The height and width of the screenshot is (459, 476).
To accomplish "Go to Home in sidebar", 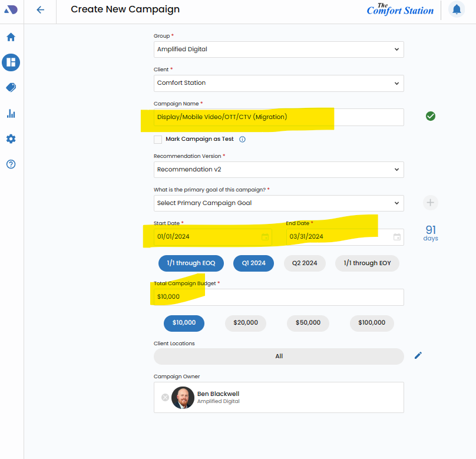I will (x=11, y=37).
